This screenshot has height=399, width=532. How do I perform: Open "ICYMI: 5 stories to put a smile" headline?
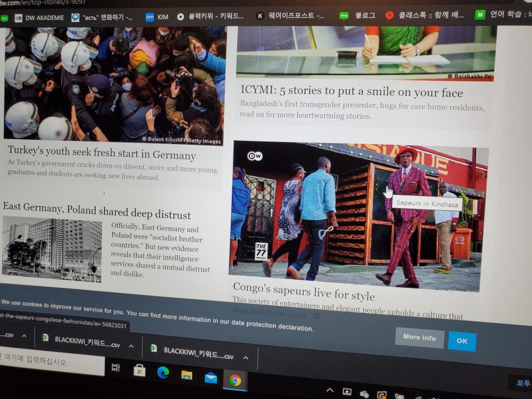[351, 91]
